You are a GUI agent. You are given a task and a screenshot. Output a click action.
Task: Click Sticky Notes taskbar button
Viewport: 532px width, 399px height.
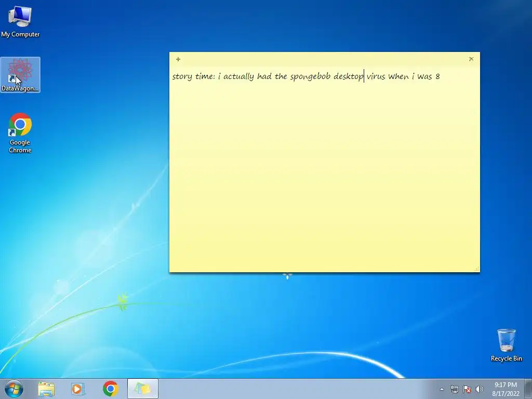tap(143, 389)
